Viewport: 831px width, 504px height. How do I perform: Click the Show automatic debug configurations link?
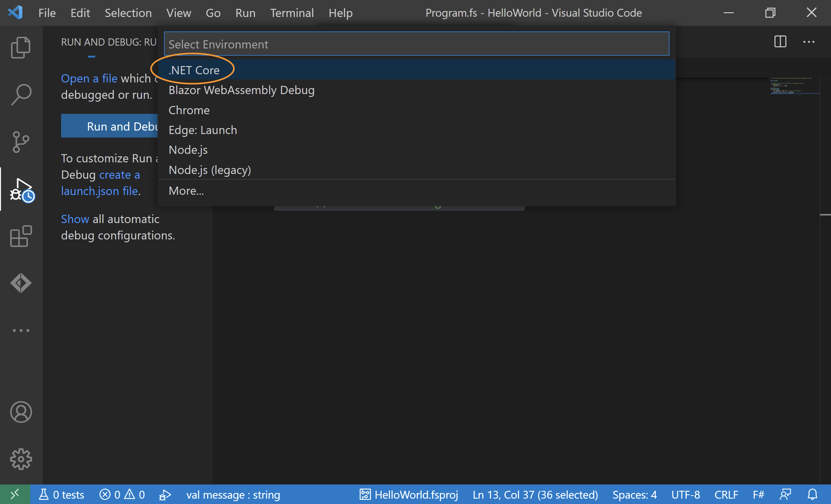tap(75, 219)
